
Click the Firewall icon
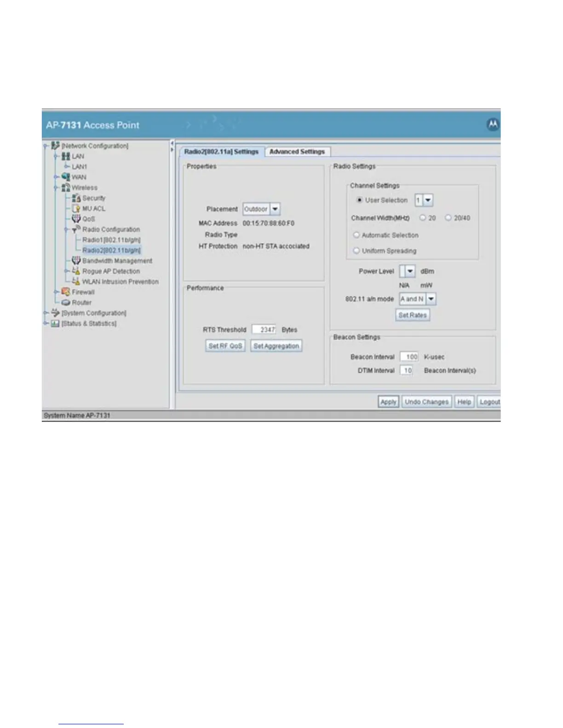tap(66, 292)
